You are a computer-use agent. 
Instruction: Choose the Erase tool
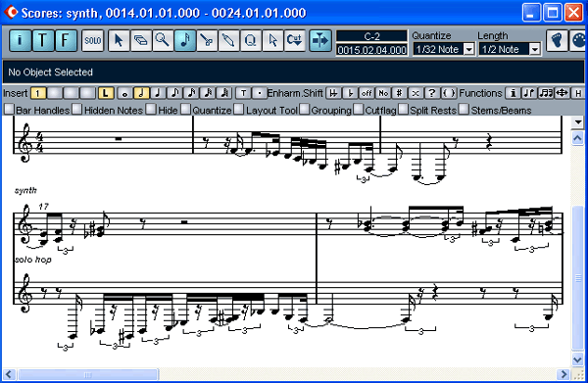tap(140, 40)
